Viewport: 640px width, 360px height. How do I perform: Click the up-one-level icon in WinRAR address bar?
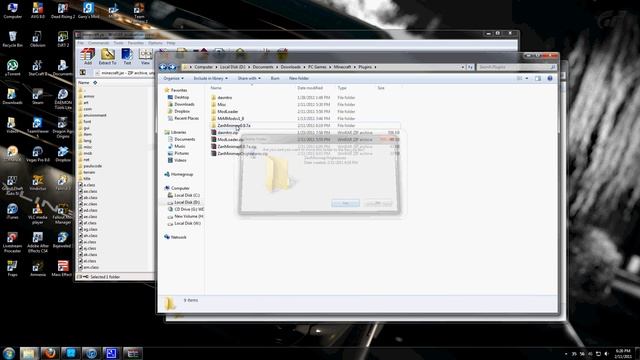[82, 73]
